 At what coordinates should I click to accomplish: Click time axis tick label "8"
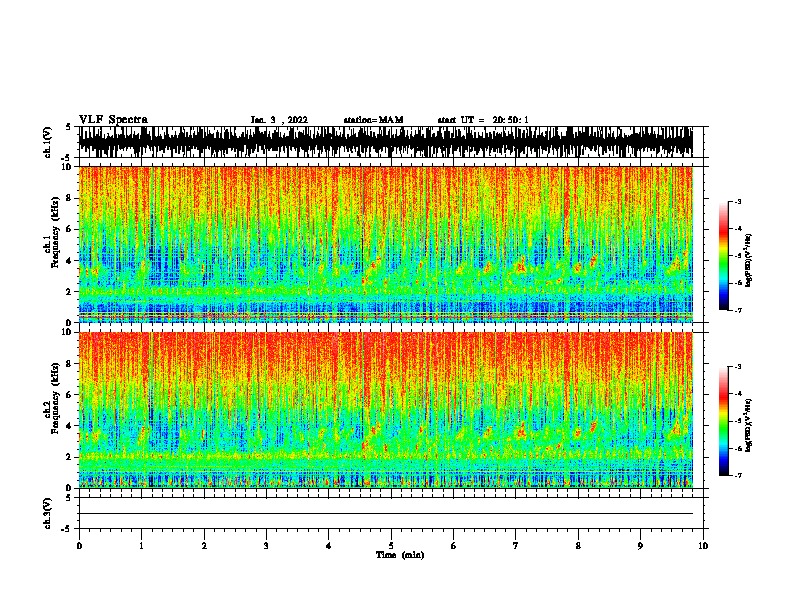point(578,546)
